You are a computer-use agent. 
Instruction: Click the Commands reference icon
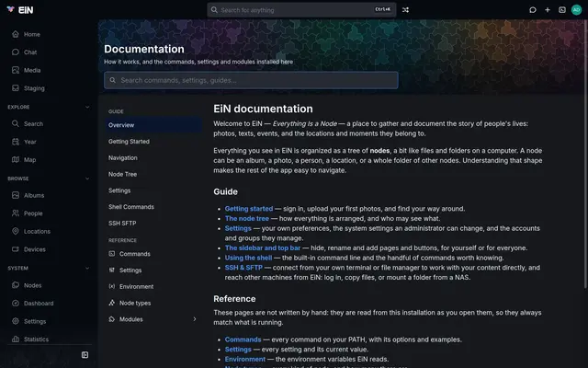[112, 254]
